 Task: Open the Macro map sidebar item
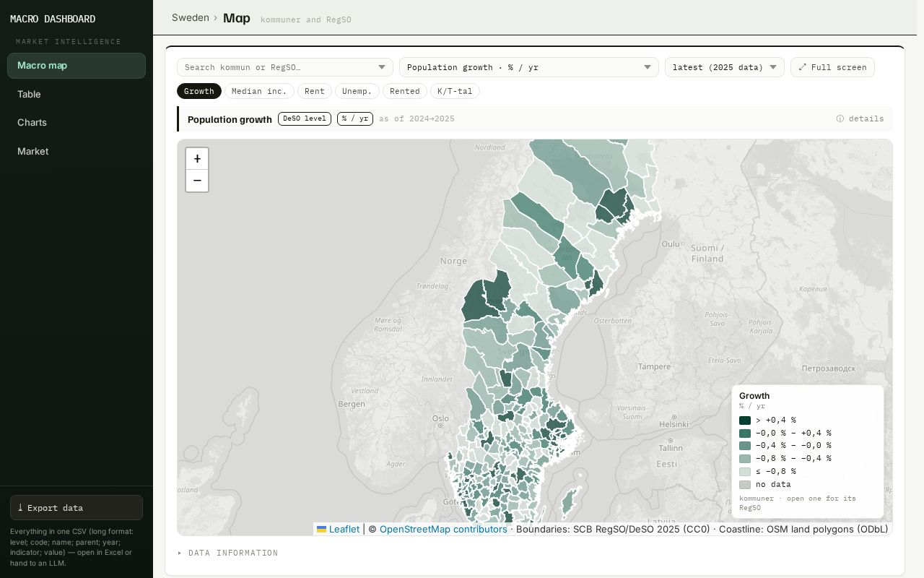point(77,66)
